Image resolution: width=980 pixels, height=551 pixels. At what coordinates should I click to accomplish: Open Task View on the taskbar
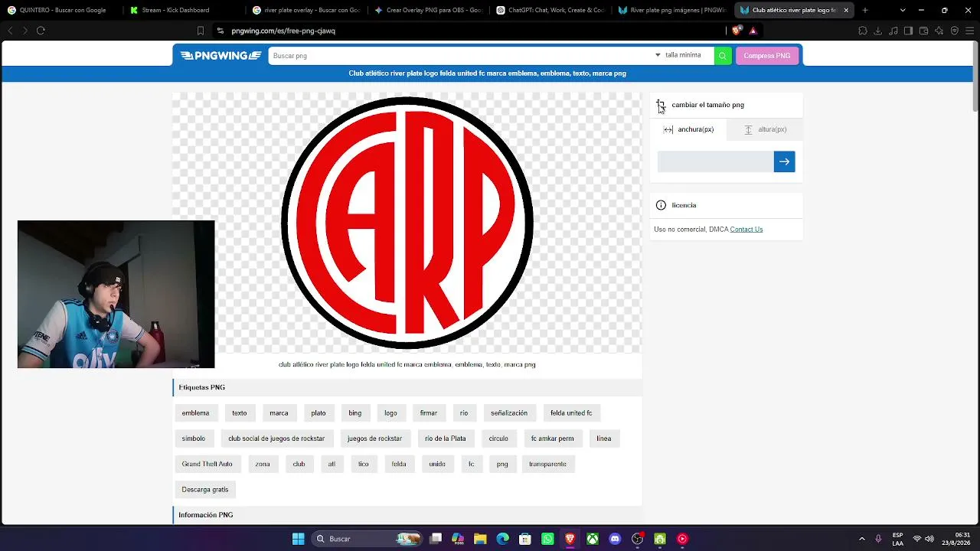[x=436, y=539]
